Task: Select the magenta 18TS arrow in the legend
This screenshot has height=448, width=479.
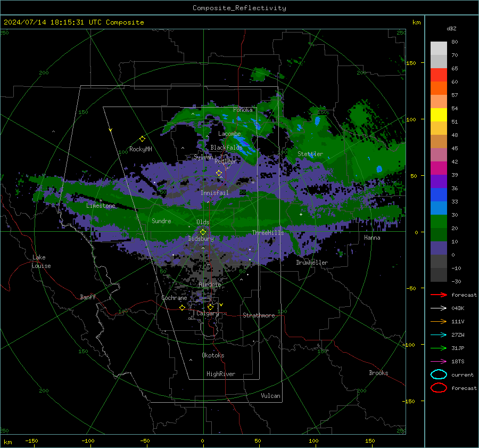Action: [439, 362]
